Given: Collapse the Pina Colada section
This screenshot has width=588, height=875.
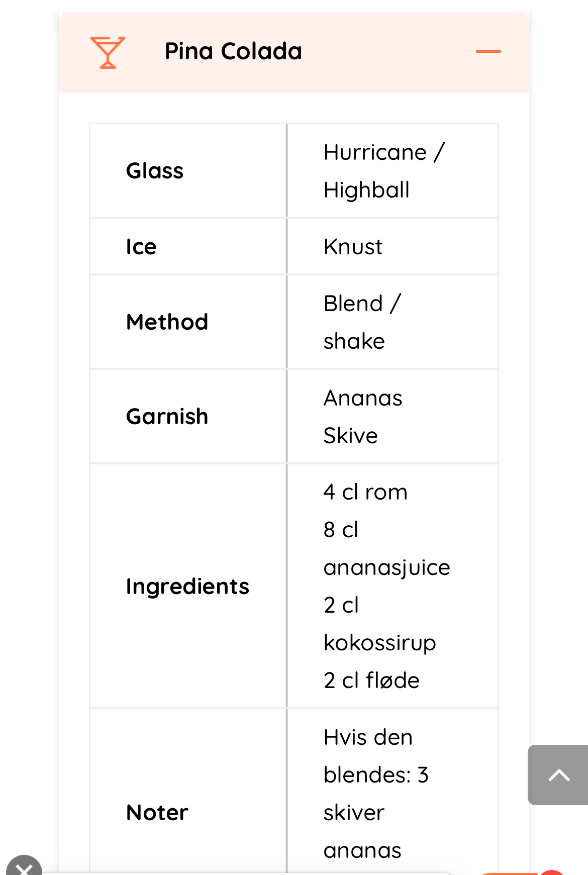Looking at the screenshot, I should click(488, 52).
